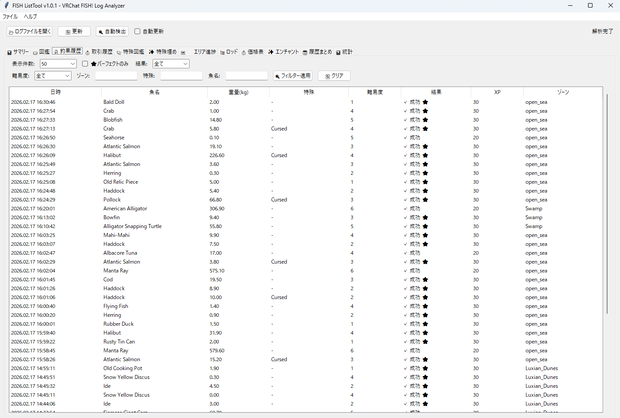Sort by the XP column header

[x=497, y=92]
